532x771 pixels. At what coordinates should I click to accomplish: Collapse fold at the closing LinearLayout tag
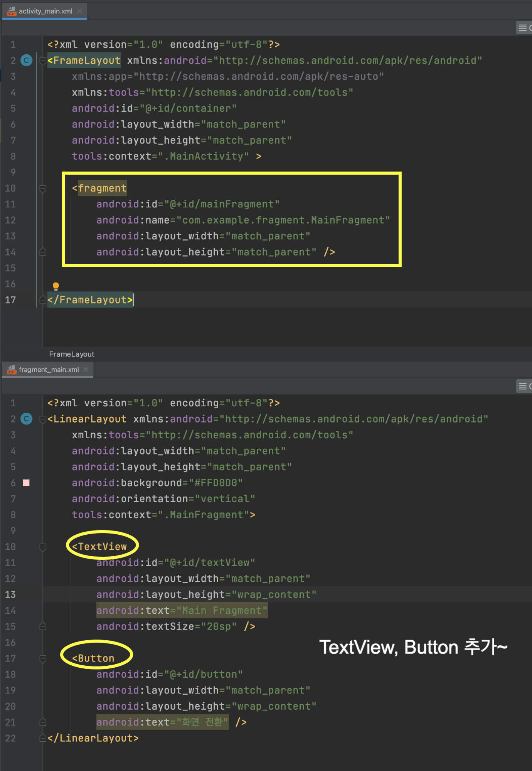click(x=43, y=738)
